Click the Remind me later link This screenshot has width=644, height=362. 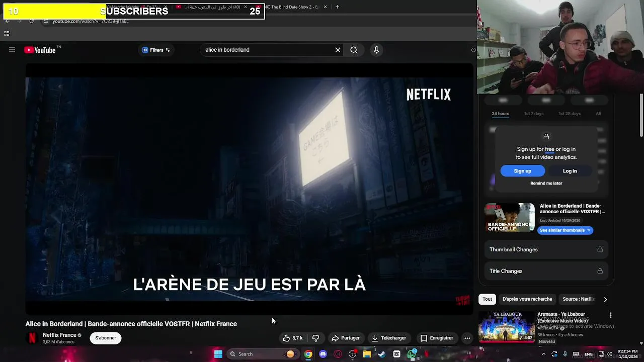pyautogui.click(x=546, y=183)
